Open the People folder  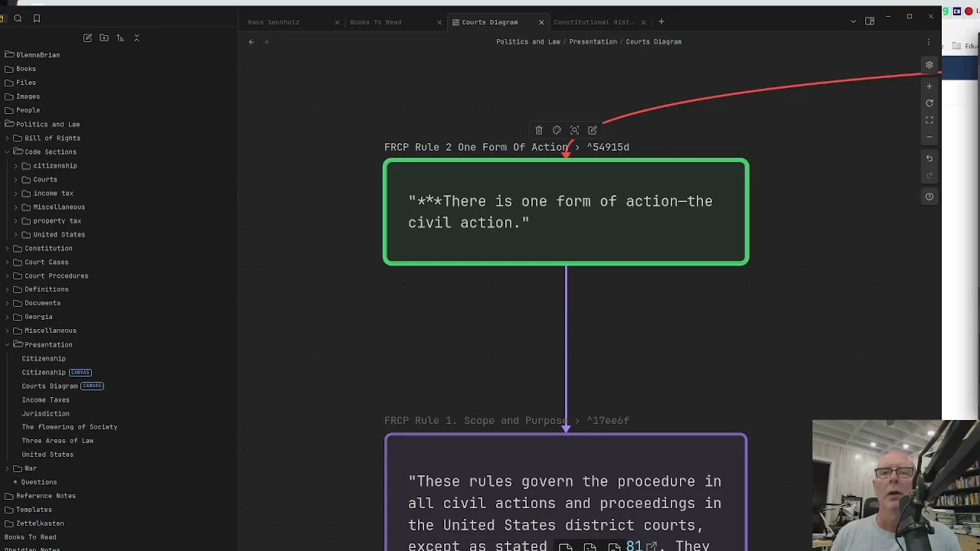[28, 110]
